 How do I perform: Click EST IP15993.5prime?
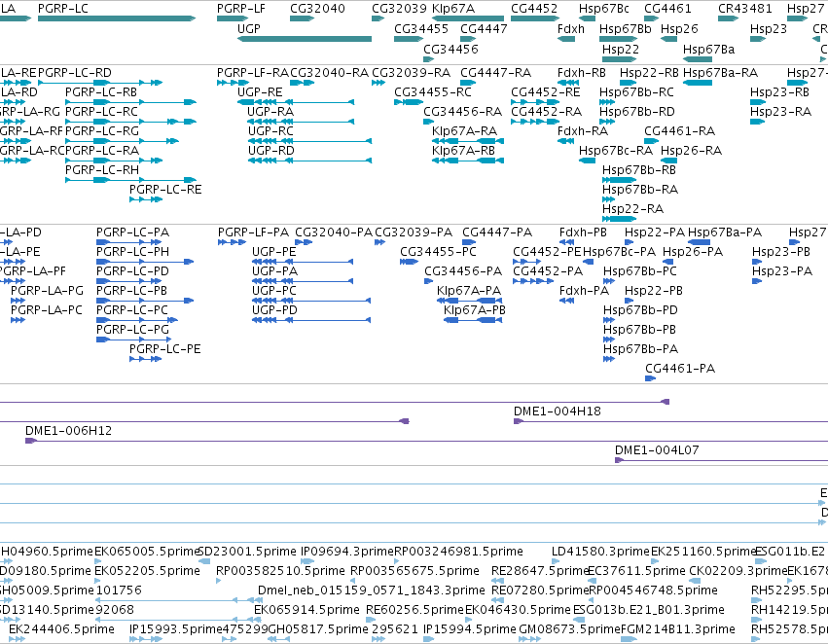175,629
